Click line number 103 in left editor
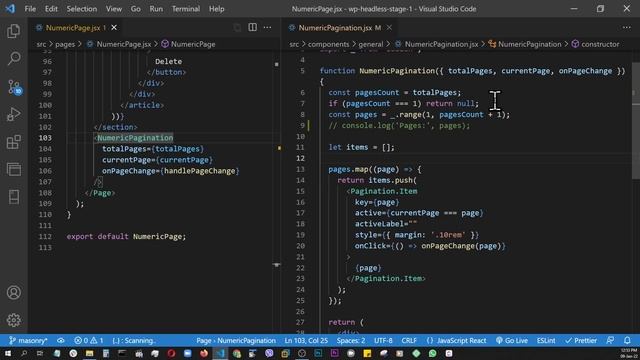The width and height of the screenshot is (640, 360). (x=45, y=138)
